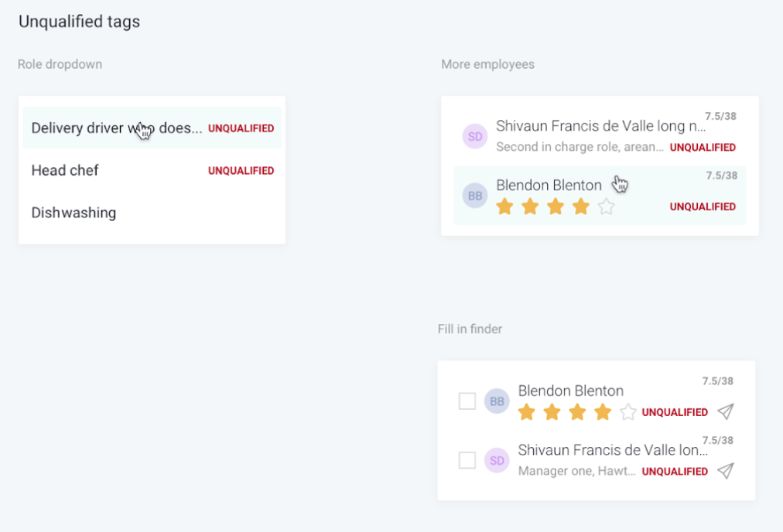783x532 pixels.
Task: Click the send icon for Blendon Blenton
Action: coord(726,411)
